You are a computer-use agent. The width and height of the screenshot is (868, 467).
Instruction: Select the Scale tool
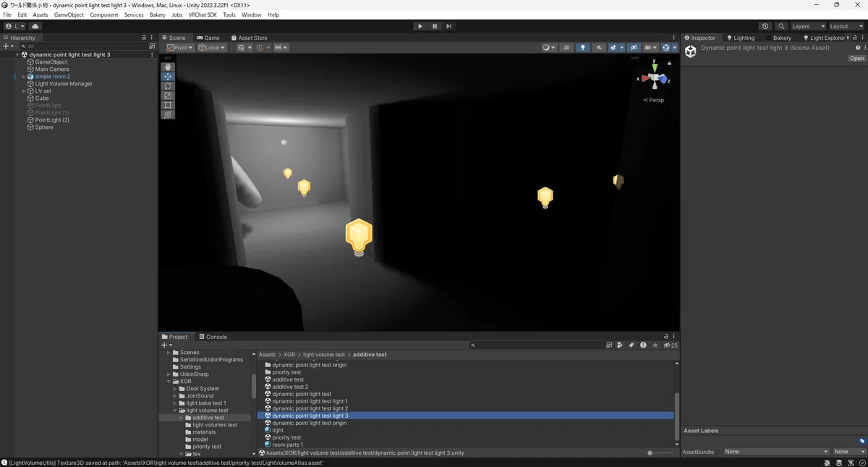point(168,96)
